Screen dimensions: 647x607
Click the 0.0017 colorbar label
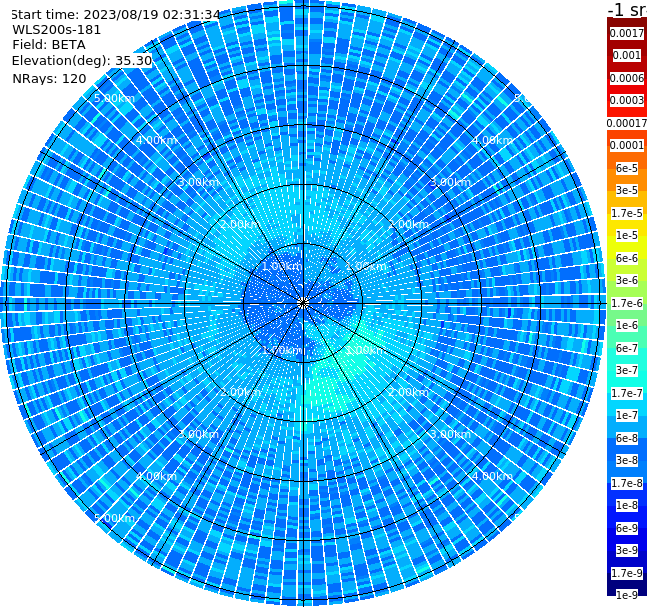(627, 33)
